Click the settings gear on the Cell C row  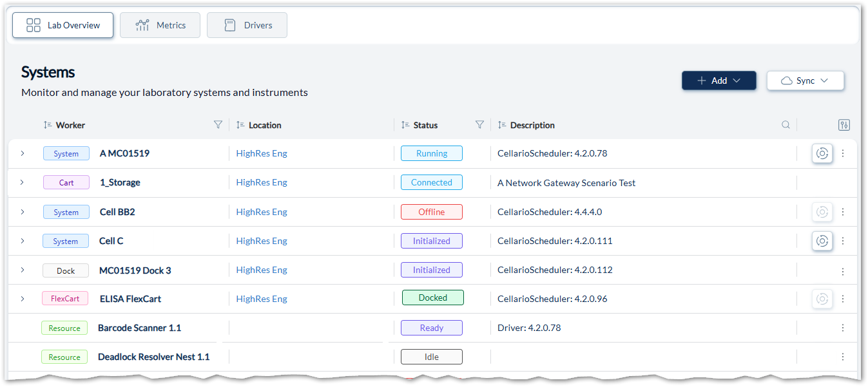pyautogui.click(x=822, y=240)
